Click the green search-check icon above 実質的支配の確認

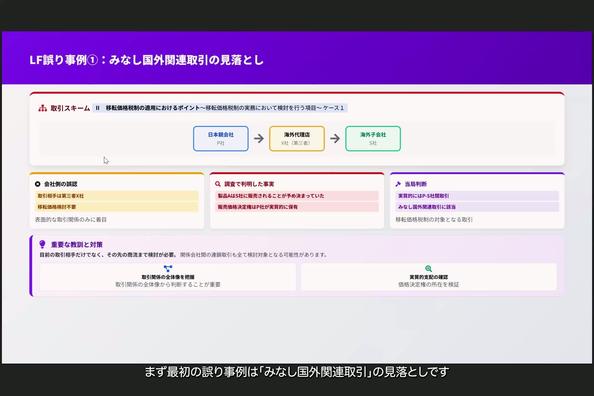point(428,269)
